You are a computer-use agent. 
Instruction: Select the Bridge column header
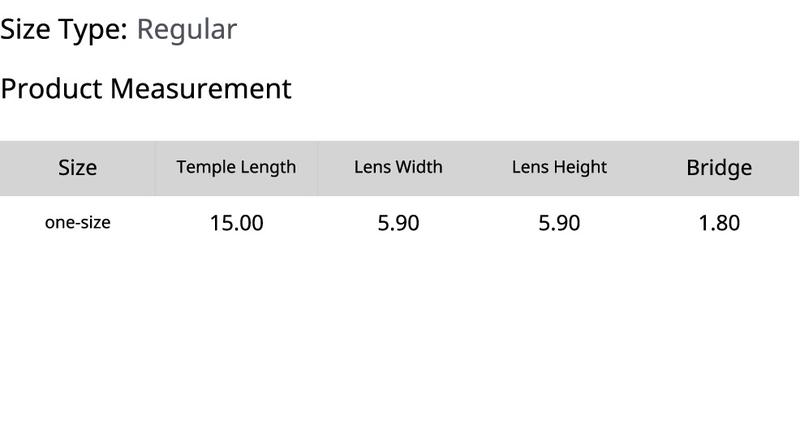[719, 168]
